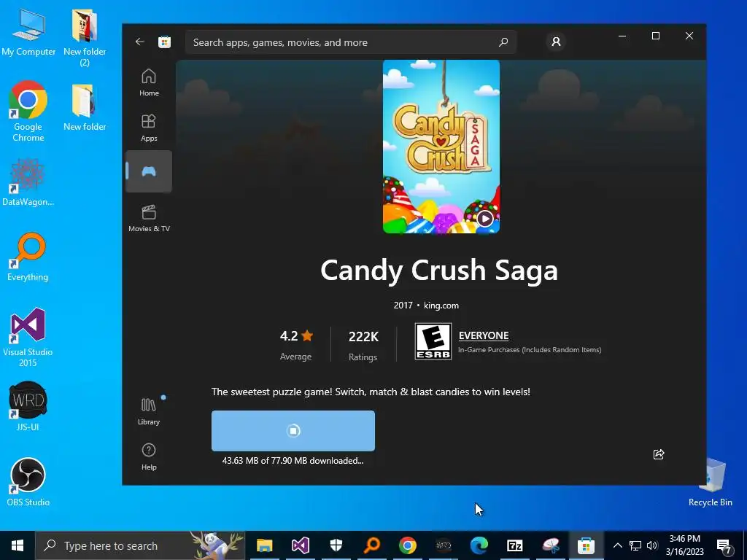Play the Candy Crush trailer video
Image resolution: width=747 pixels, height=560 pixels.
pyautogui.click(x=485, y=219)
